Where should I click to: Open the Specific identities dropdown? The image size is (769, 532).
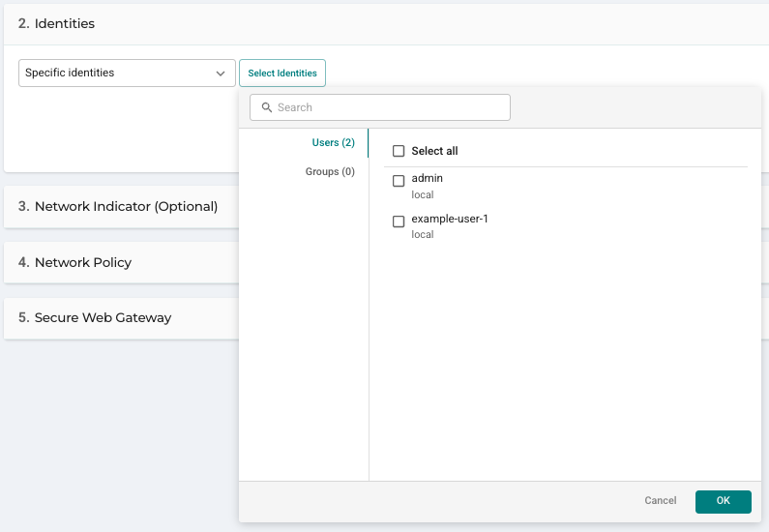coord(127,74)
